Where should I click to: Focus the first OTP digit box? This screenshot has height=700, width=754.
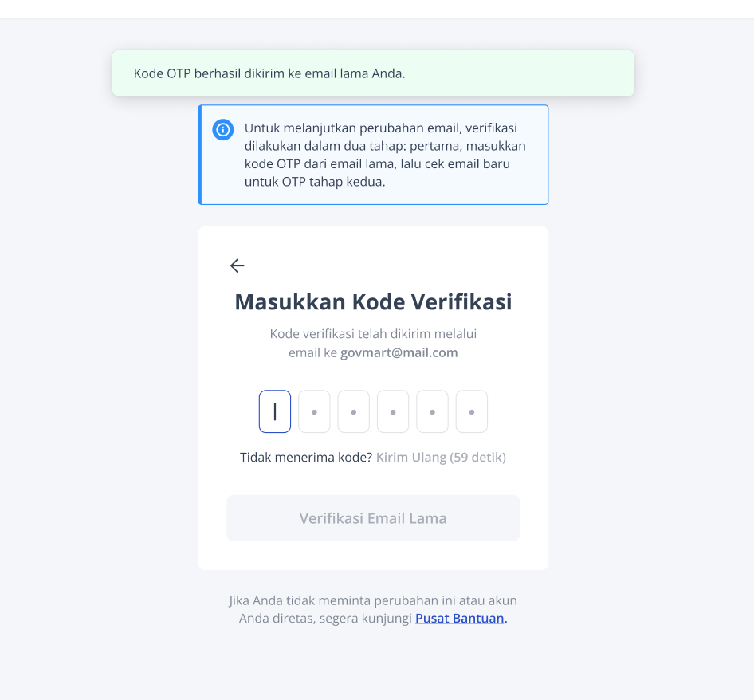[275, 411]
